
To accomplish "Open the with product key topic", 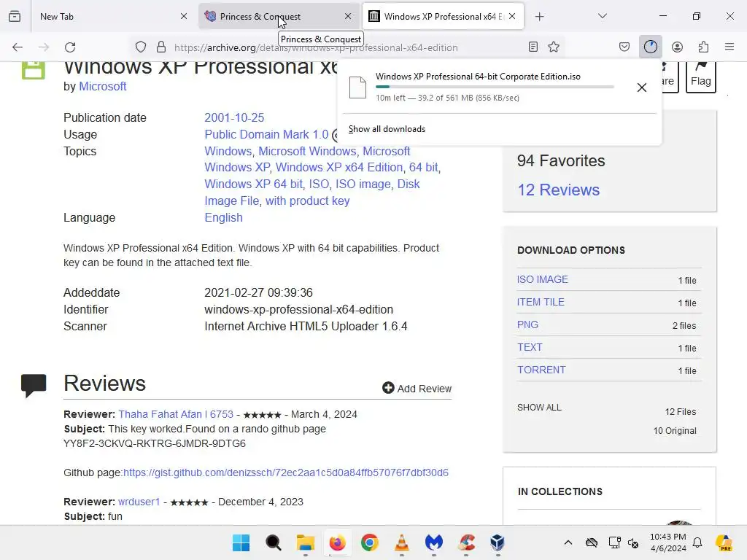I will (x=307, y=201).
